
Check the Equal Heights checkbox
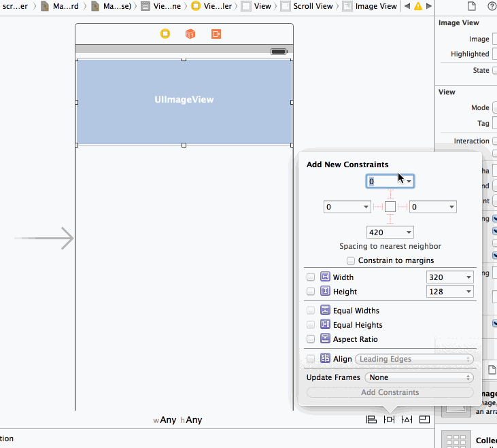(x=311, y=324)
